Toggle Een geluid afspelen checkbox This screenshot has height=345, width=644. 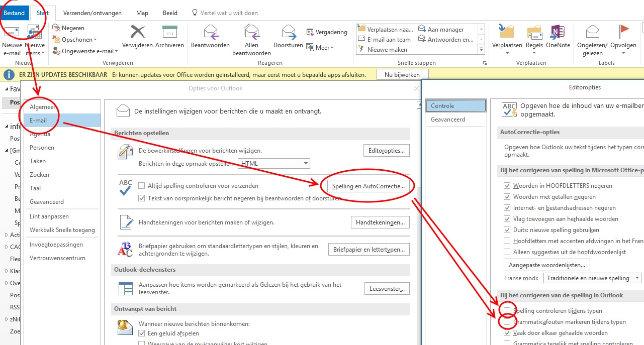pos(141,333)
